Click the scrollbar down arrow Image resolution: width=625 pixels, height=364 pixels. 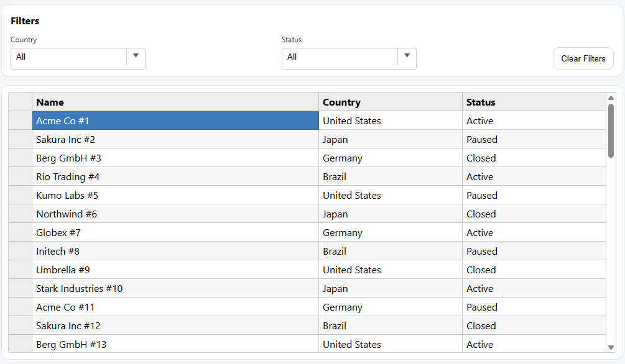(611, 347)
